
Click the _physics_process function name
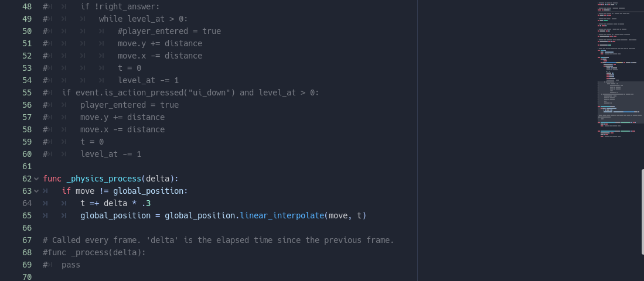point(104,179)
